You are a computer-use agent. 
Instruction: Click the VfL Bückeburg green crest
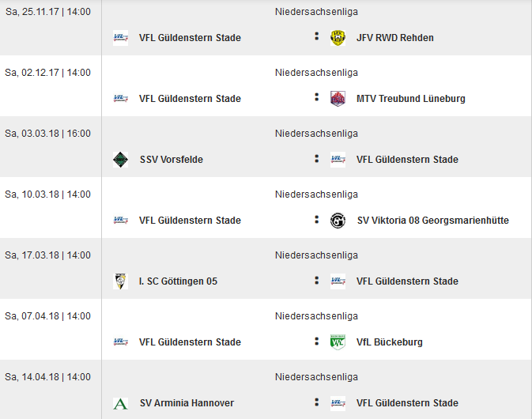(x=338, y=342)
